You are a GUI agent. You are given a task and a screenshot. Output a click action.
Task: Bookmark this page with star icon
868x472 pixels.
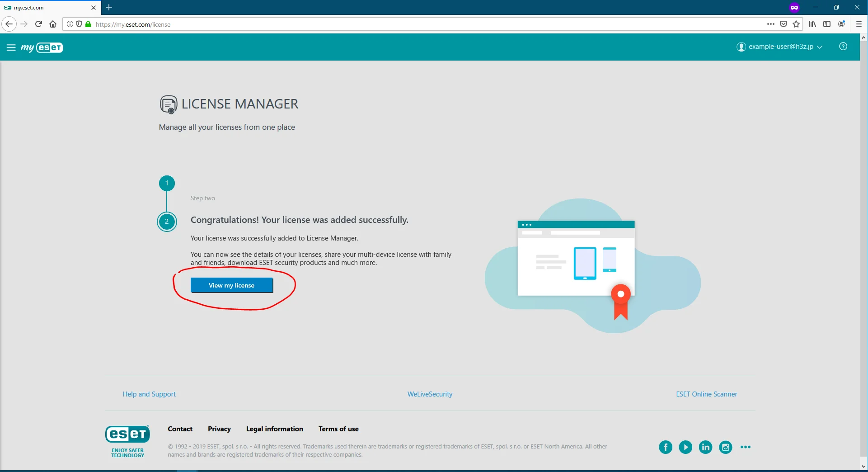pos(796,24)
